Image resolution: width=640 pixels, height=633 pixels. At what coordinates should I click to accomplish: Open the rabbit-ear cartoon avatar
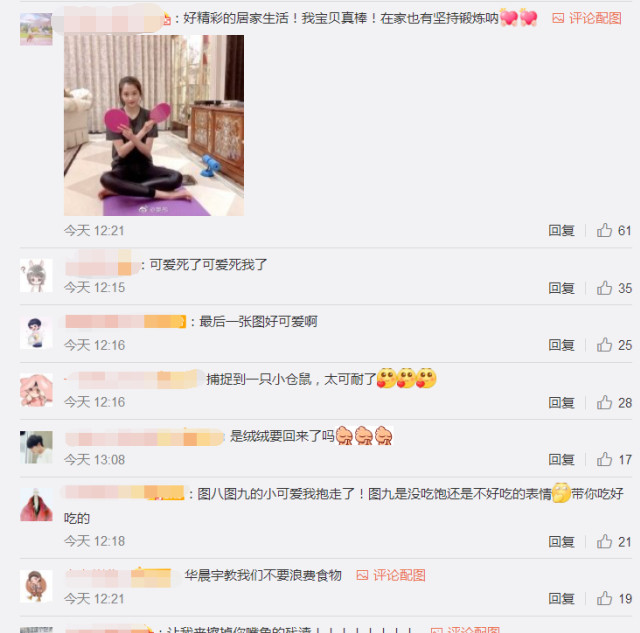click(36, 275)
